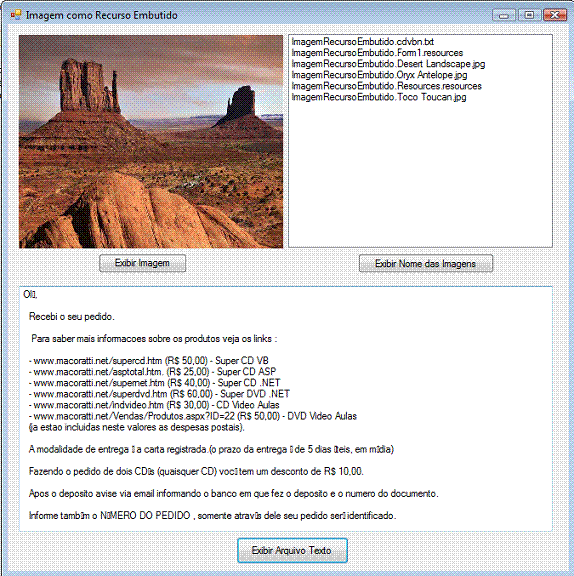Click the superdvd.htm line in the text box
The image size is (574, 576).
pos(159,394)
